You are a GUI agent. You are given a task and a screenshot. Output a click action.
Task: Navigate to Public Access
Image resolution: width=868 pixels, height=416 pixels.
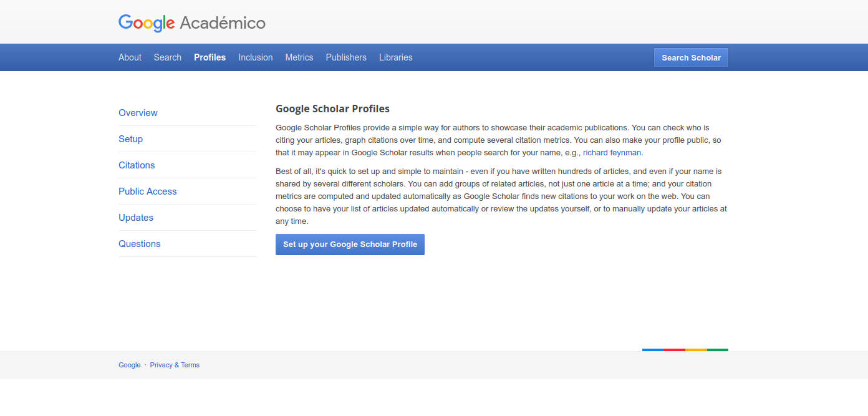tap(147, 191)
